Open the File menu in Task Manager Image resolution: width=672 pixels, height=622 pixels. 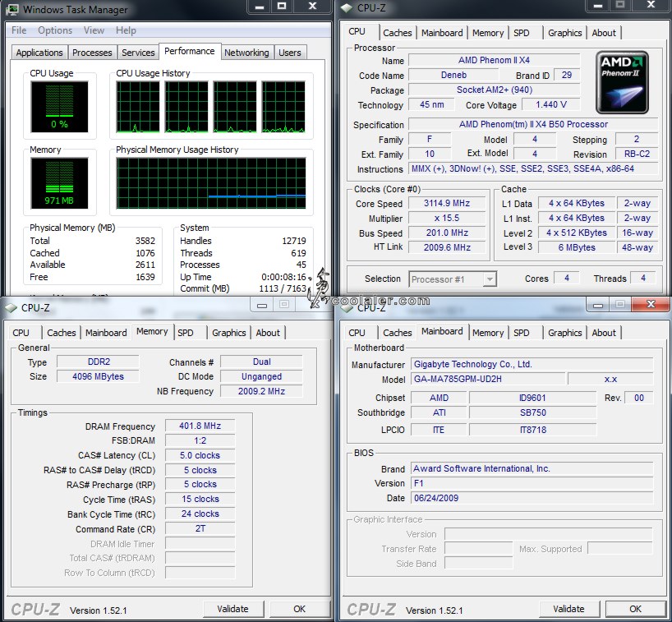19,30
